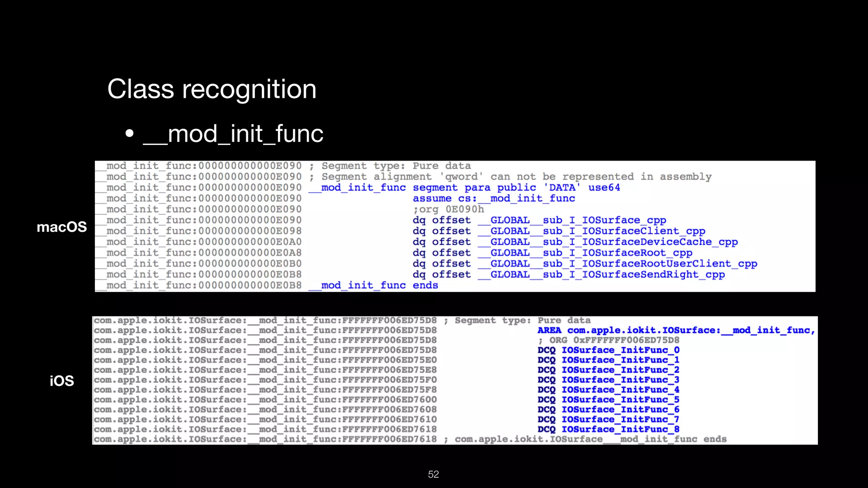
Task: Click 'IOSurface_InitFunc_8' entry
Action: 620,429
